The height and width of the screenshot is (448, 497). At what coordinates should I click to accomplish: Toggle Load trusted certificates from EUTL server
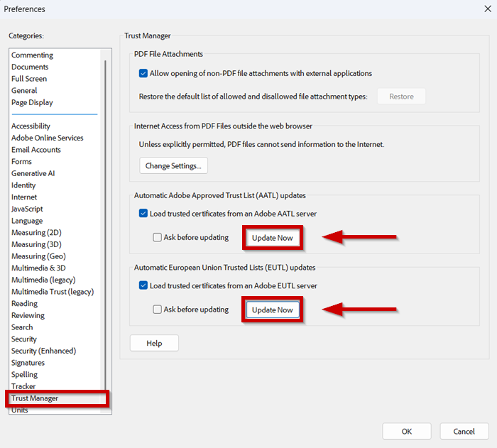(x=143, y=285)
